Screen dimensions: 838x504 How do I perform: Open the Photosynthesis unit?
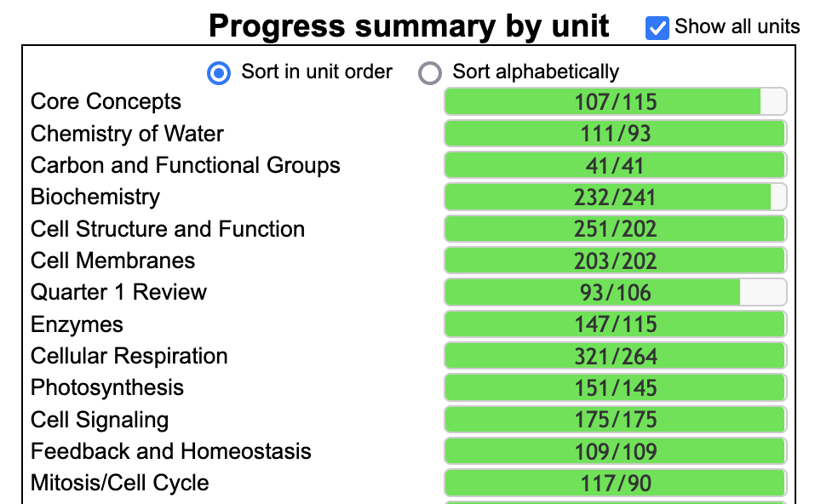[x=107, y=387]
